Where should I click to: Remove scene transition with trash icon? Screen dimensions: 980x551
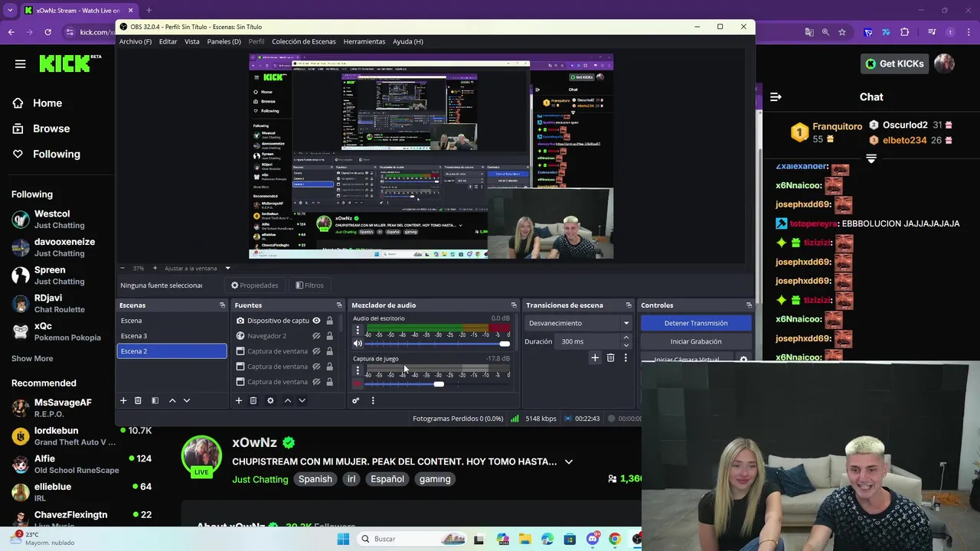(610, 357)
